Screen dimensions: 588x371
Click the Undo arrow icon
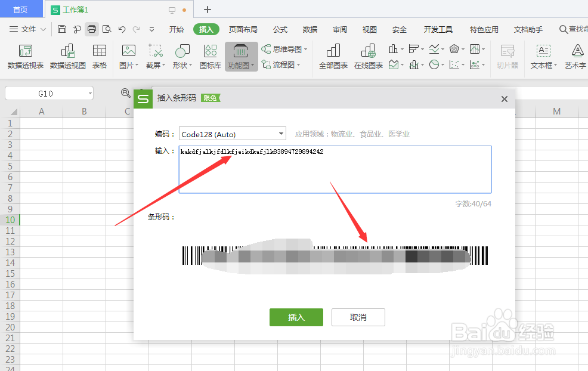(x=122, y=29)
